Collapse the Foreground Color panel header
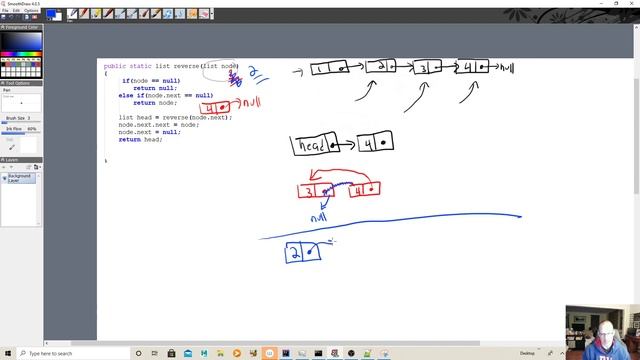The image size is (640, 360). [21, 27]
